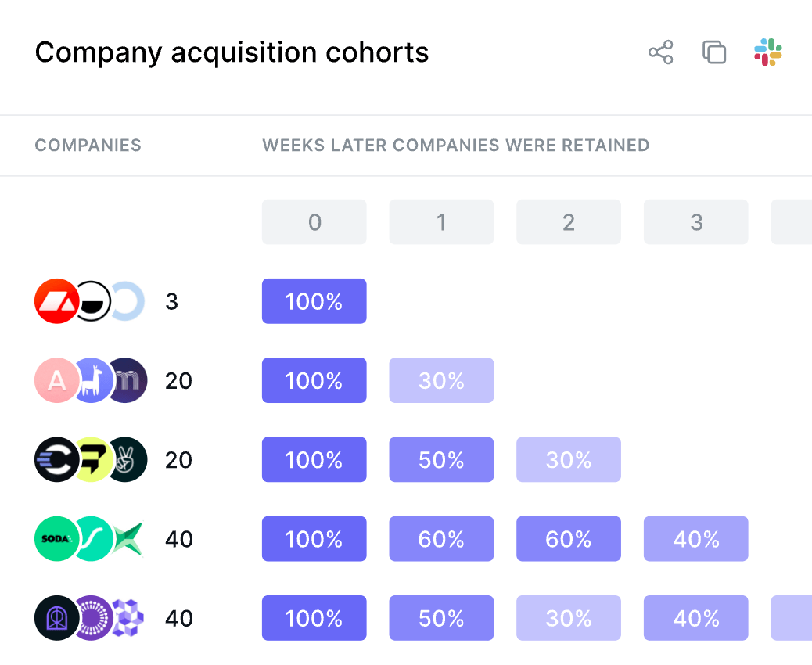The width and height of the screenshot is (812, 665).
Task: Click the COMPANIES column heading
Action: coord(88,145)
